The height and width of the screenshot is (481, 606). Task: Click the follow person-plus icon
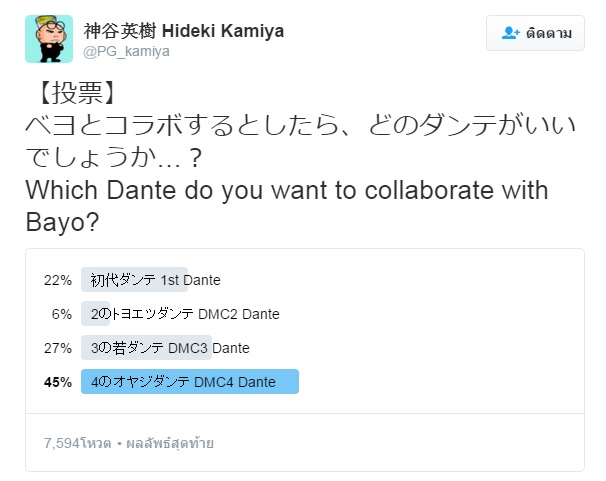(510, 33)
